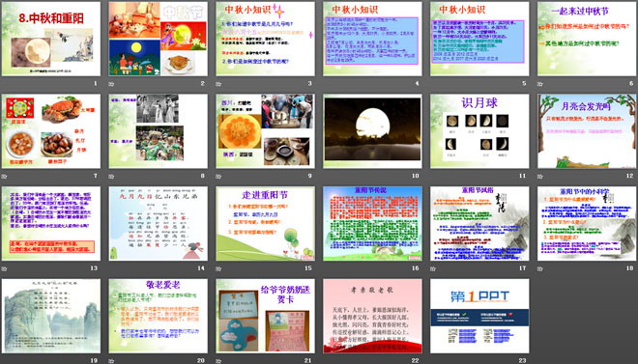Click animation star icon under slide 15
This screenshot has height=364, width=638.
coord(218,268)
